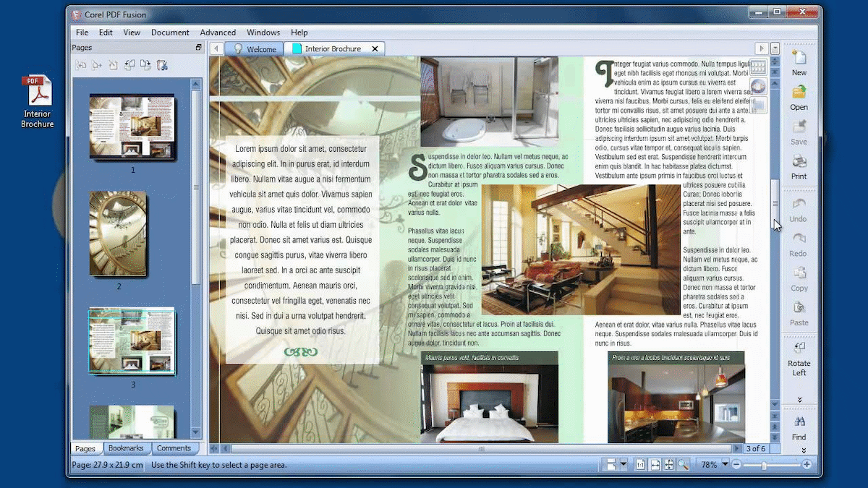Click the Open folder icon
Screen dimensions: 868x488
tap(799, 93)
